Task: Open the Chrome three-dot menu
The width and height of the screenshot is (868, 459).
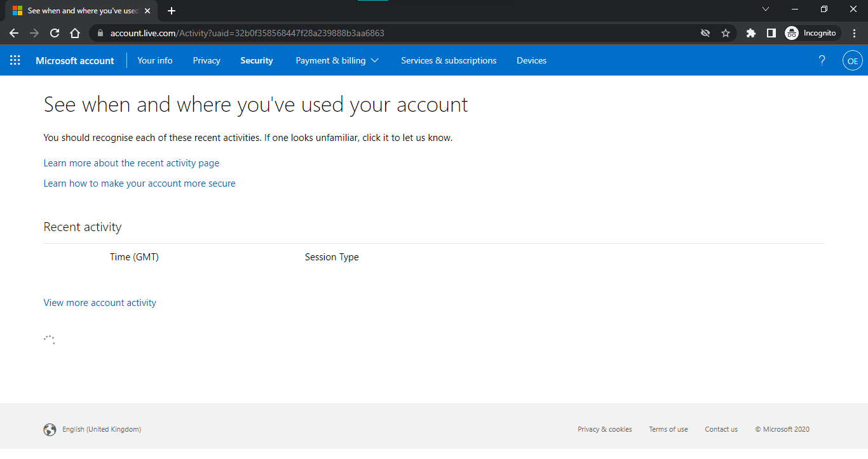Action: point(855,33)
